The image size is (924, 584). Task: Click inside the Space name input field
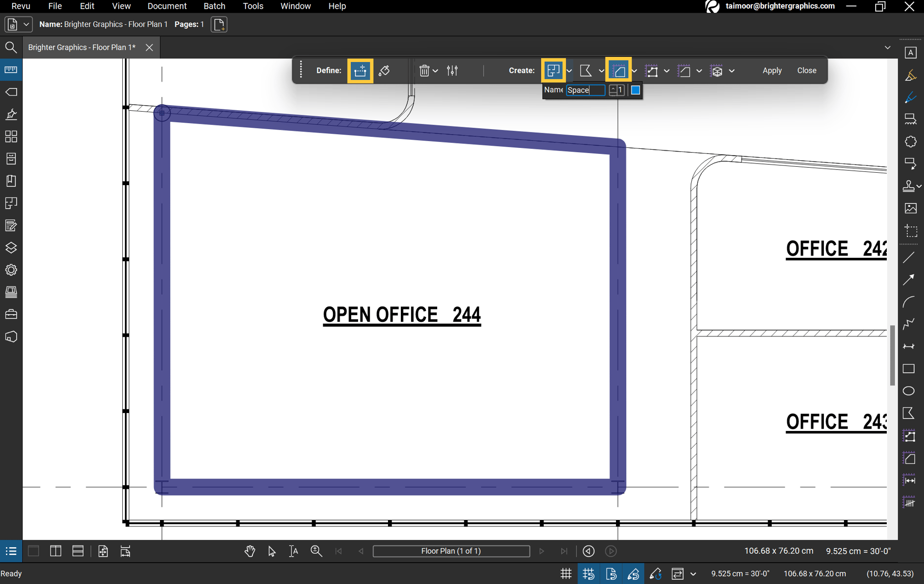coord(585,90)
